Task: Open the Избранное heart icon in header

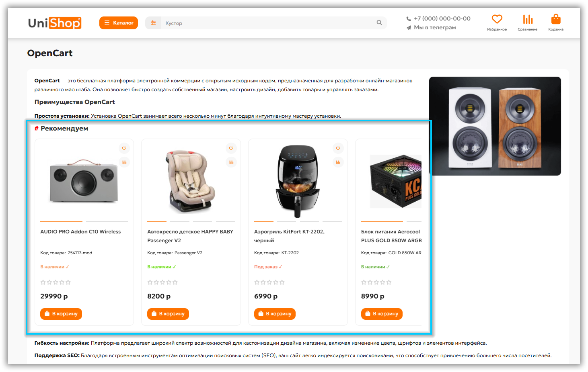Action: pos(497,19)
